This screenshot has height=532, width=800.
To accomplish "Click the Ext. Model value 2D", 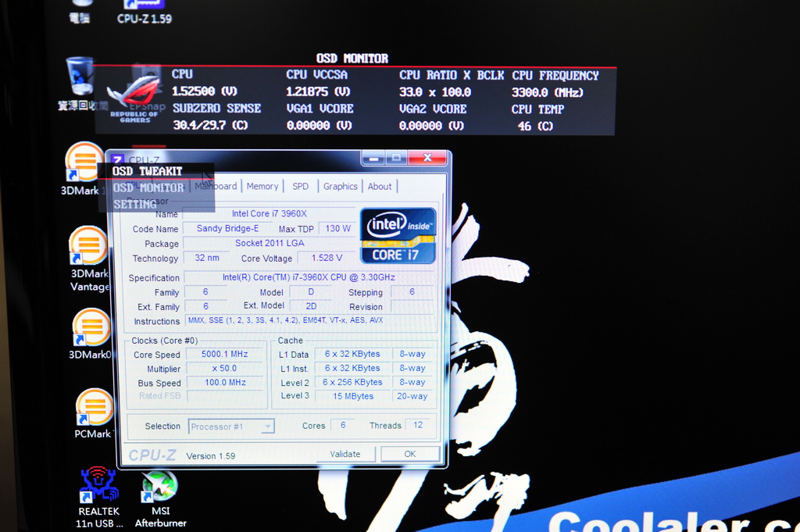I will [x=311, y=306].
